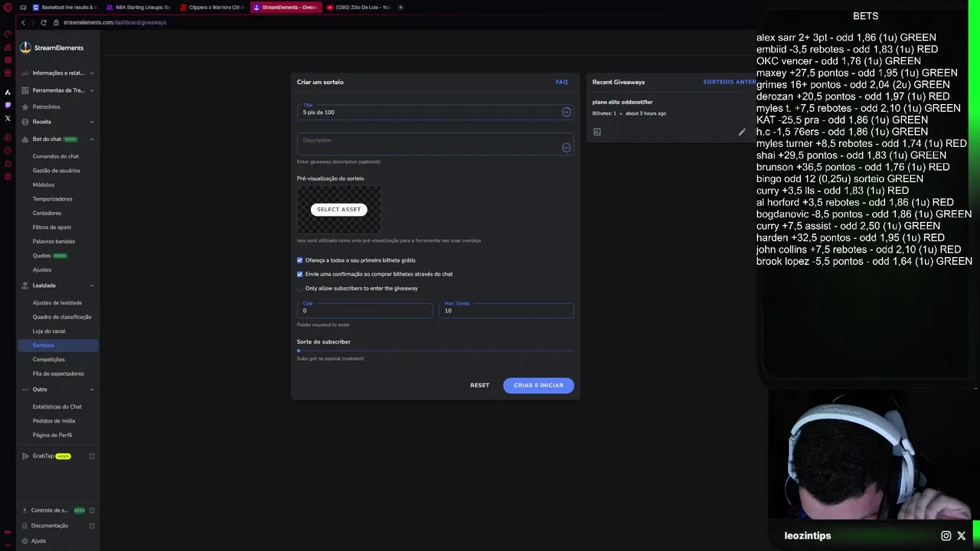980x551 pixels.
Task: Open Temporizadores in the sidebar
Action: click(53, 199)
